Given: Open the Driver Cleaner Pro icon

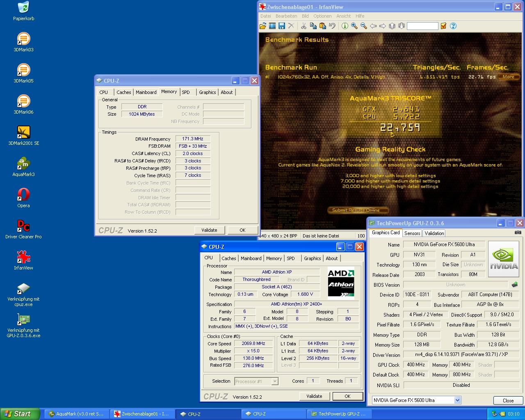Looking at the screenshot, I should click(23, 229).
